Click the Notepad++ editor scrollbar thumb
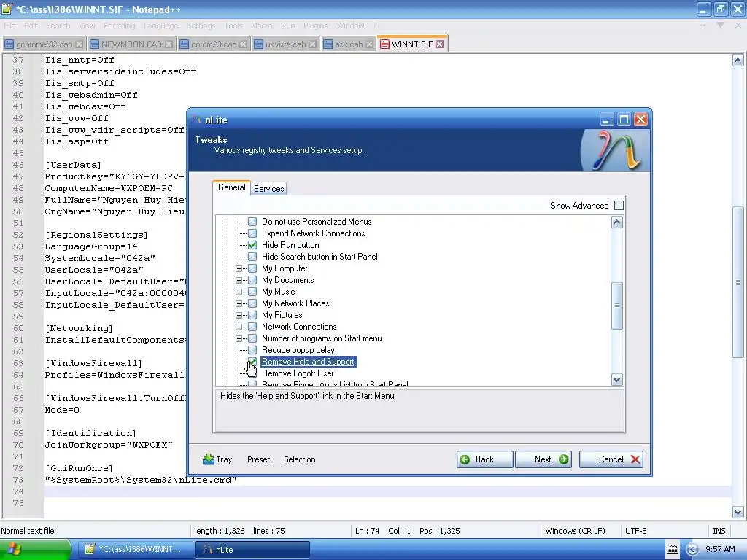This screenshot has width=747, height=560. [738, 282]
